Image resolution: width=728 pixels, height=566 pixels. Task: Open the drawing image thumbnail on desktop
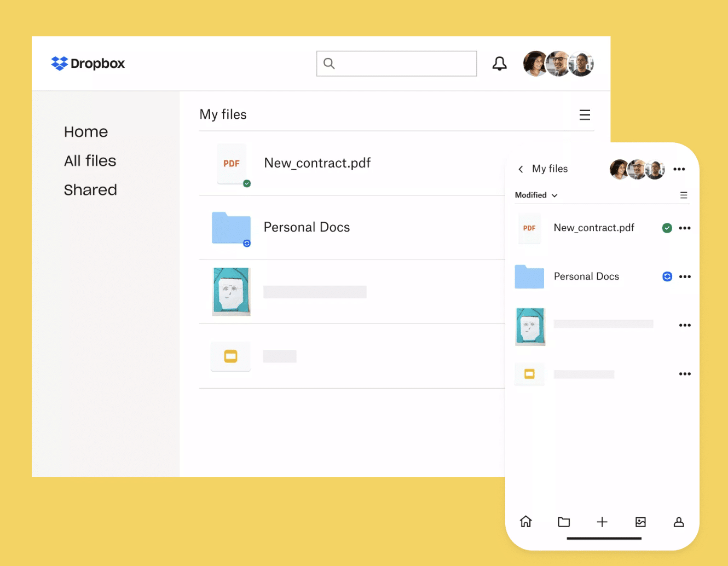point(231,291)
